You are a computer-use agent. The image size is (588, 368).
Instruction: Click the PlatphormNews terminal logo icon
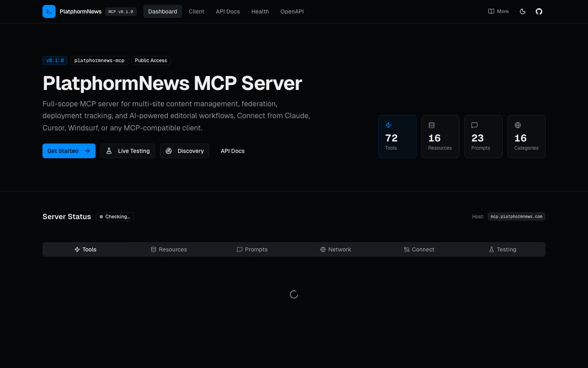click(x=49, y=11)
